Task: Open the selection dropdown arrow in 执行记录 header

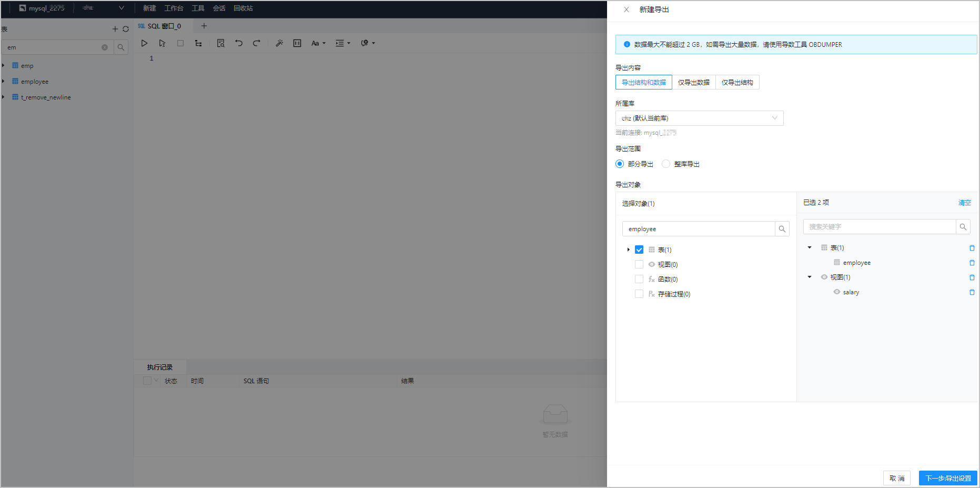Action: [156, 380]
